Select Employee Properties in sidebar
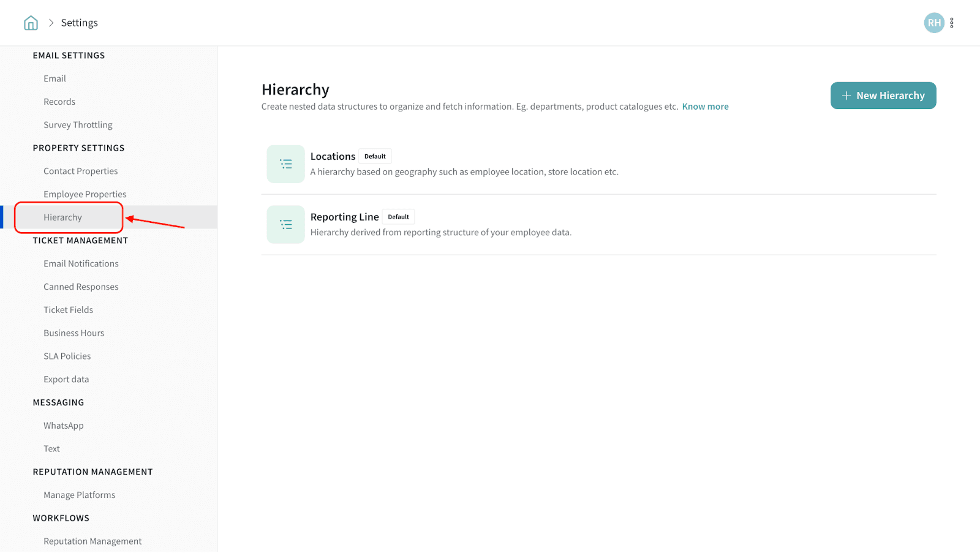980x553 pixels. point(85,194)
